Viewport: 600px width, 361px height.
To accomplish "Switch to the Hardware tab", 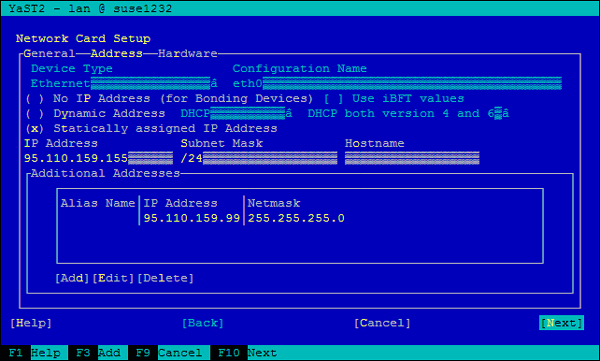I will point(188,53).
